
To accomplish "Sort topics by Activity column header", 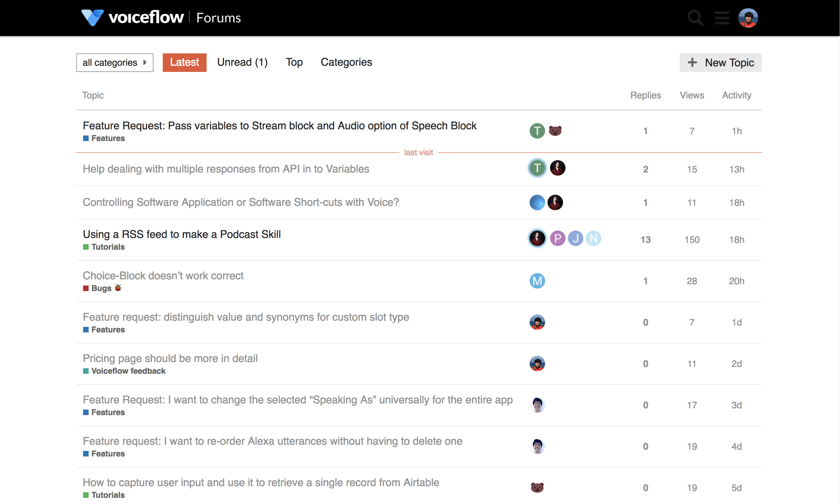I will [x=736, y=95].
